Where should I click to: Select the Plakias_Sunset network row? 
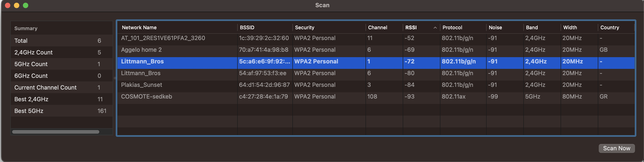(x=141, y=85)
